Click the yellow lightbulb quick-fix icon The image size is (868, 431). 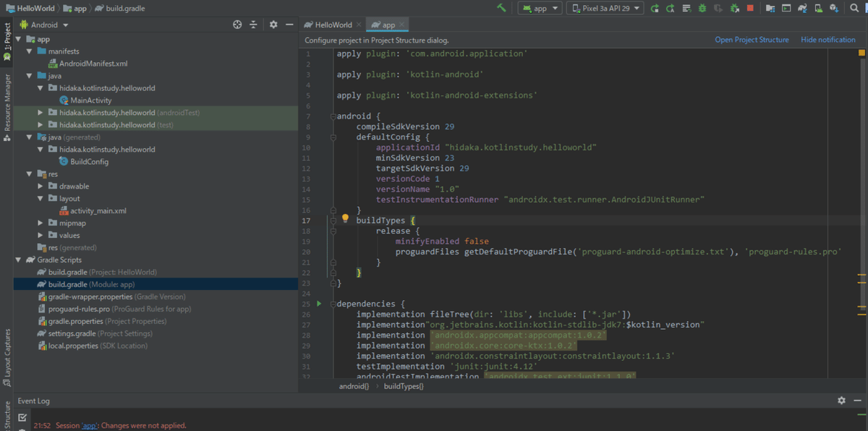(345, 218)
